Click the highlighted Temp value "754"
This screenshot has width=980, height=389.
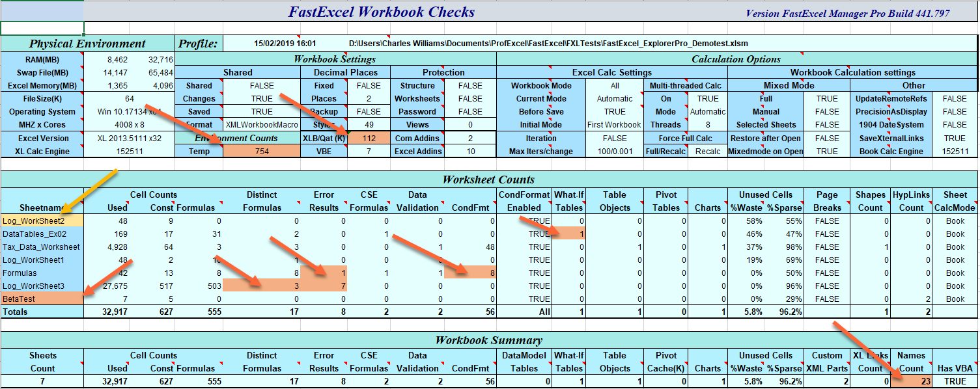click(x=262, y=152)
